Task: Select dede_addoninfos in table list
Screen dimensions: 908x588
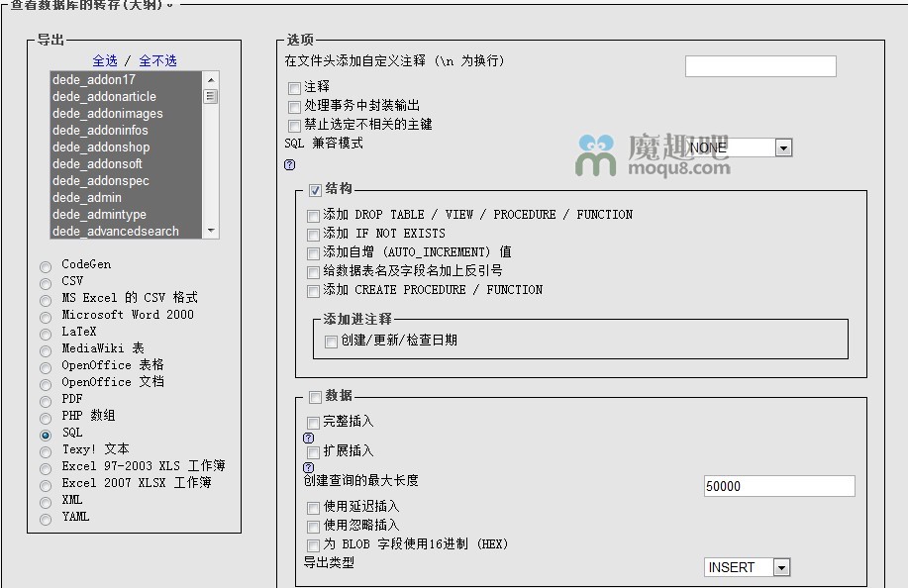Action: point(126,131)
